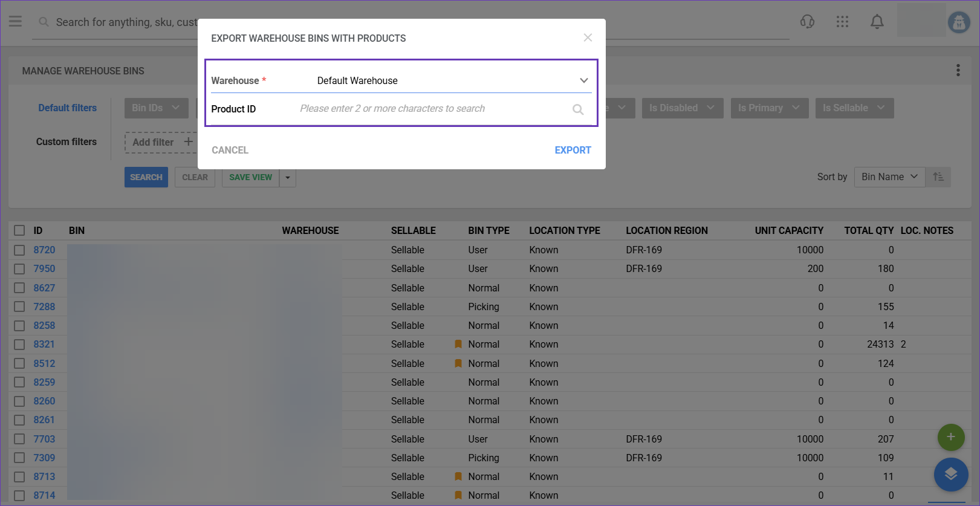This screenshot has height=506, width=980.
Task: Open the hamburger navigation menu
Action: (15, 22)
